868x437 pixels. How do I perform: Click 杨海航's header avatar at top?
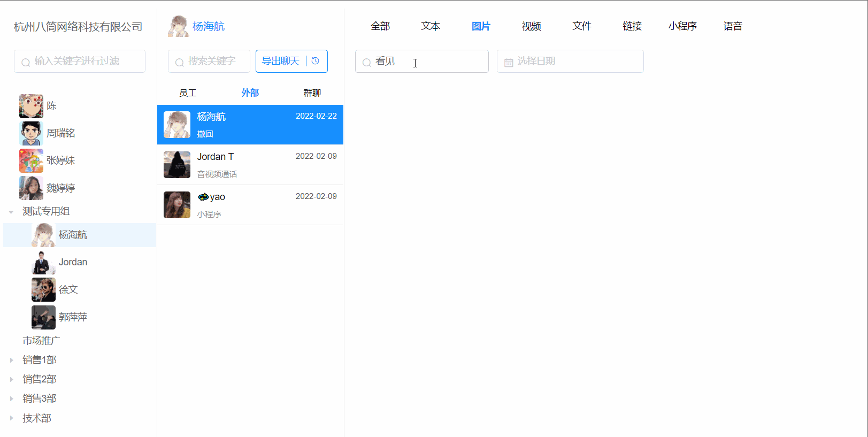click(179, 26)
